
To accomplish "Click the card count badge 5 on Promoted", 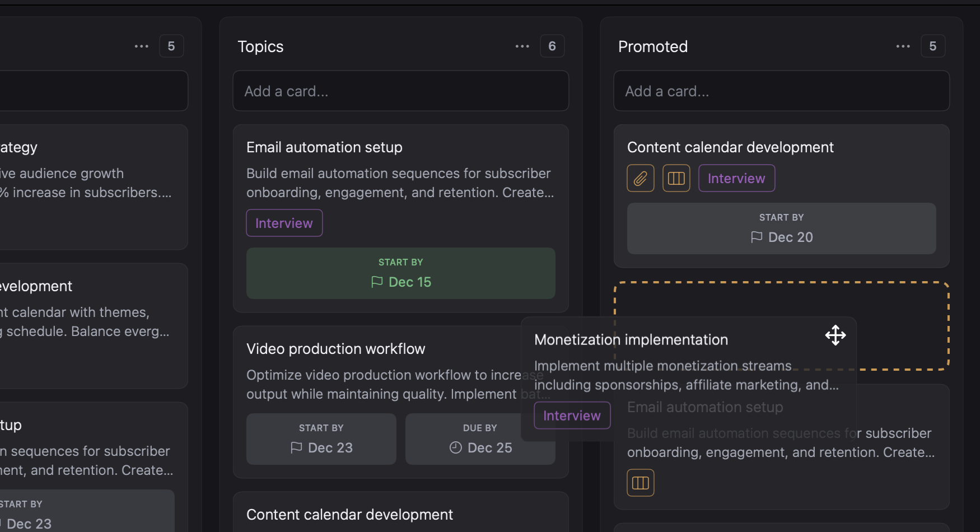I will (933, 46).
